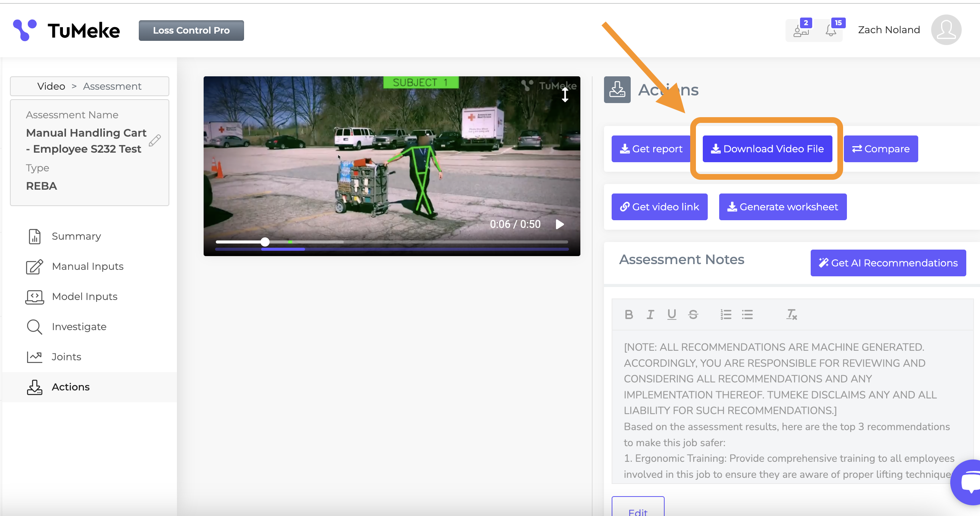Go to Video in the breadcrumb
Screen dimensions: 980x516
point(51,86)
